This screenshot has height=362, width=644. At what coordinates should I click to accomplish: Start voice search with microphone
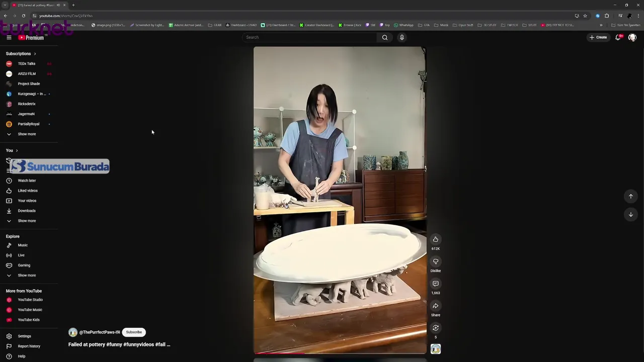coord(402,37)
